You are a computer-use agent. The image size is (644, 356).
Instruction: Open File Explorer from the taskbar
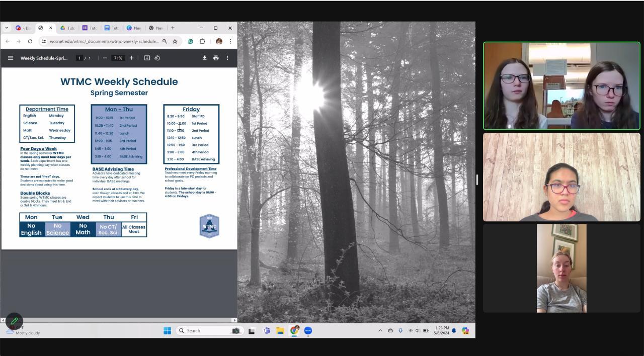click(280, 330)
